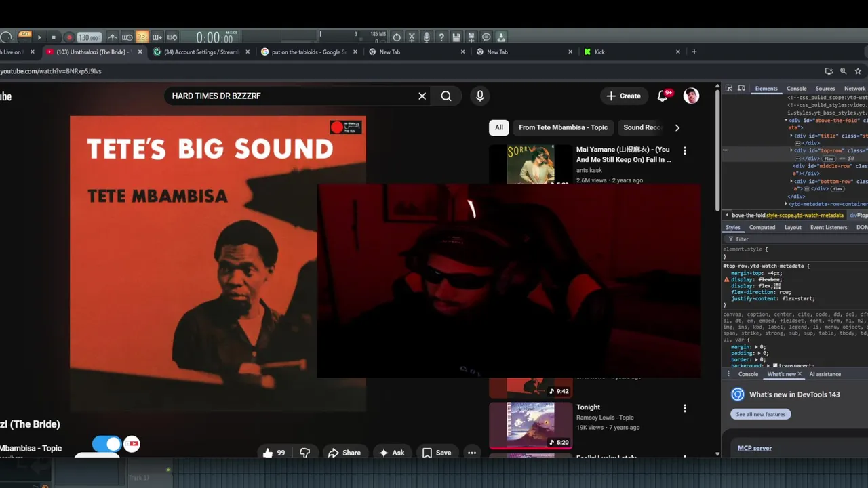Viewport: 868px width, 488px height.
Task: Select From Tete Mbambisa - Topic chip
Action: tap(564, 127)
